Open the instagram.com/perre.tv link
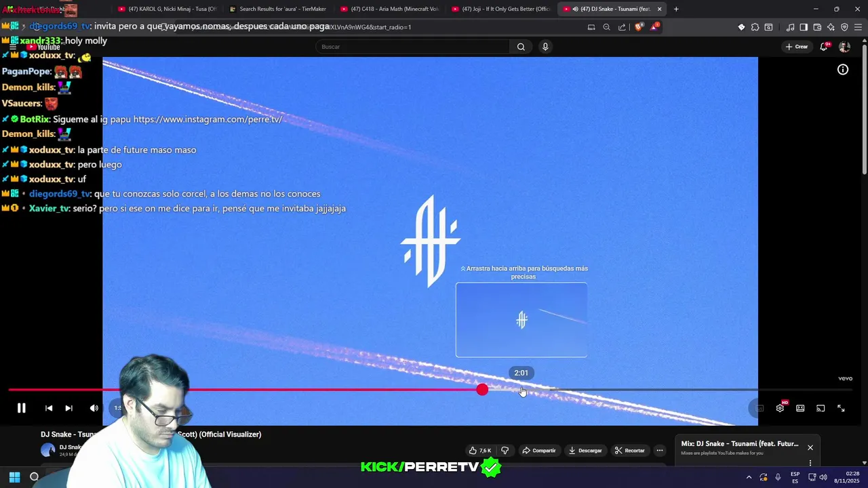Viewport: 868px width, 488px height. pos(208,119)
